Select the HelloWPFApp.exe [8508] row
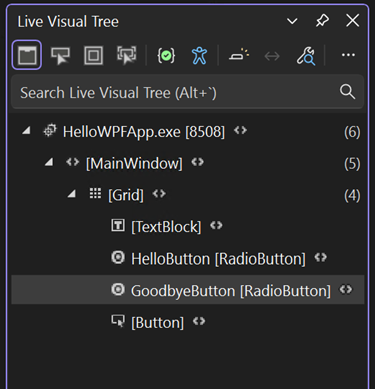This screenshot has width=375, height=389. pyautogui.click(x=187, y=131)
